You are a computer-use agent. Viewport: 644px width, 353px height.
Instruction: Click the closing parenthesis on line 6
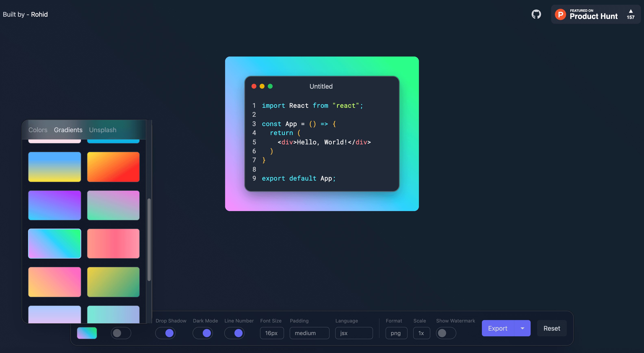(x=271, y=151)
